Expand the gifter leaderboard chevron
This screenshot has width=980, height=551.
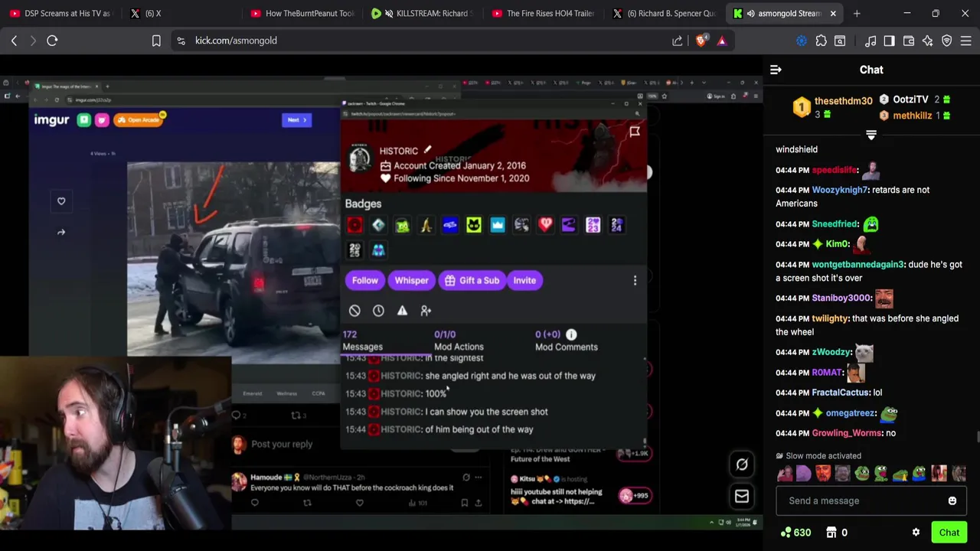click(871, 135)
